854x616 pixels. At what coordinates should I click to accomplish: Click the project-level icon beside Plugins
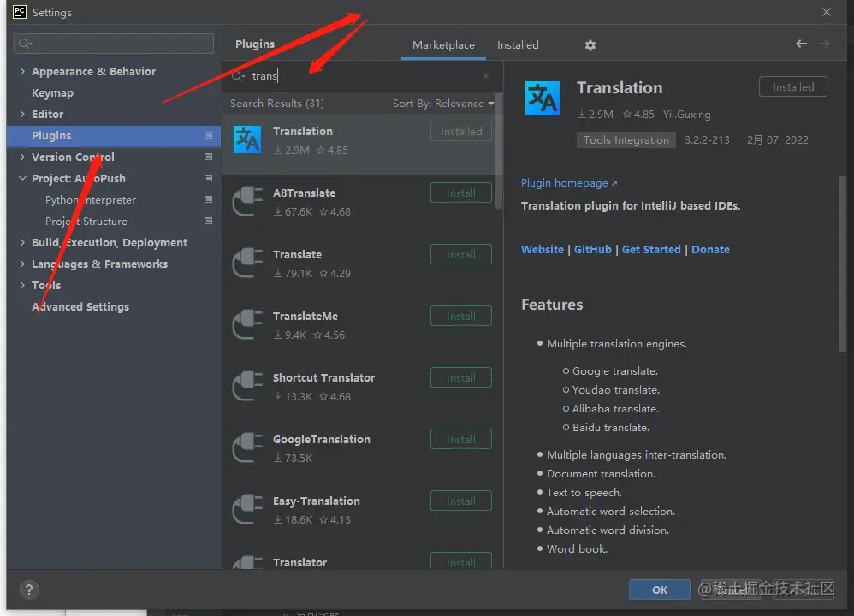[x=208, y=135]
